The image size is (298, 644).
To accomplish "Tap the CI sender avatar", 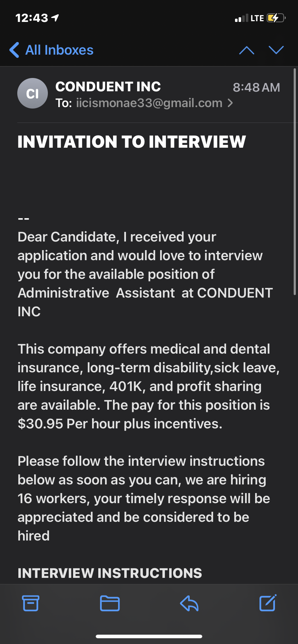I will click(32, 93).
